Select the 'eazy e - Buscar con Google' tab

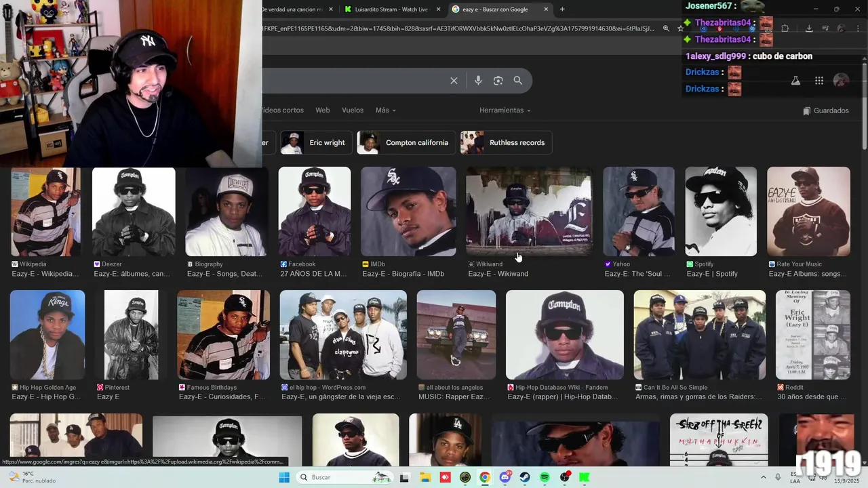pos(500,9)
